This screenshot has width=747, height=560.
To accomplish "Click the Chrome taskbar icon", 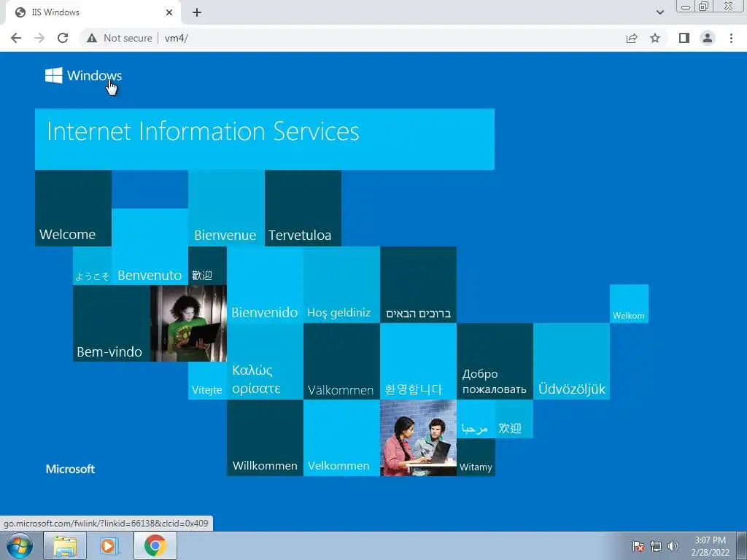I will [x=155, y=545].
